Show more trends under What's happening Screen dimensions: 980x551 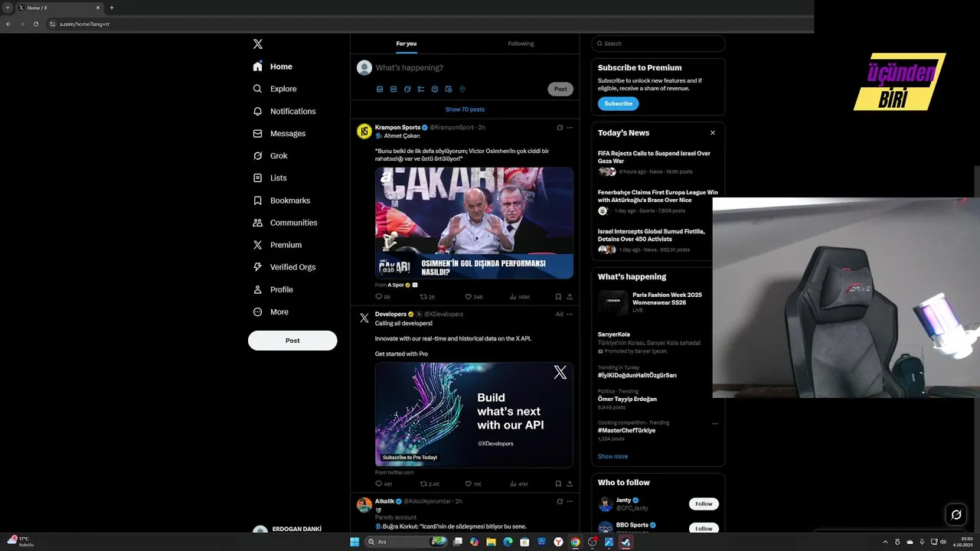(612, 456)
